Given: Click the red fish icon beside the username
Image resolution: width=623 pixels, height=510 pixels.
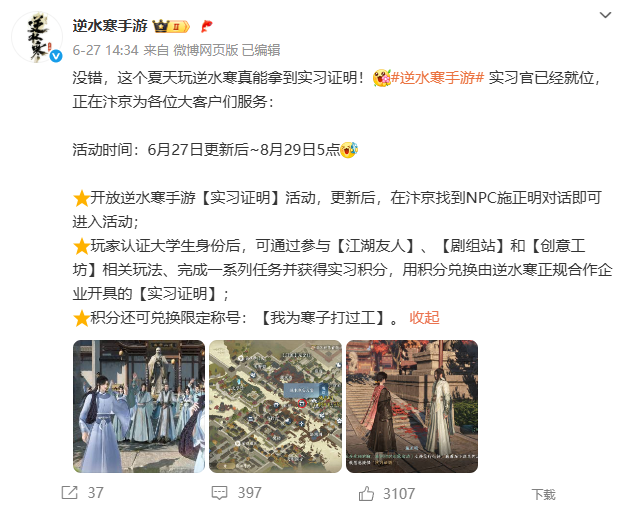Looking at the screenshot, I should [206, 26].
